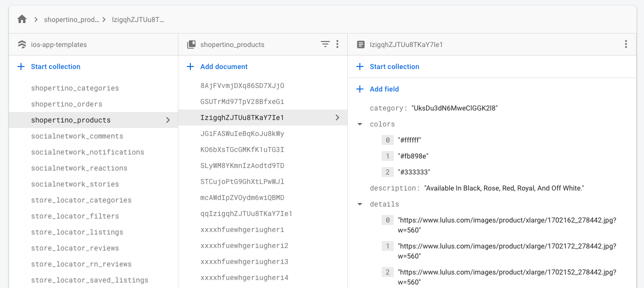Click the shopertino_prod... breadcrumb item
The width and height of the screenshot is (644, 288).
click(x=71, y=19)
